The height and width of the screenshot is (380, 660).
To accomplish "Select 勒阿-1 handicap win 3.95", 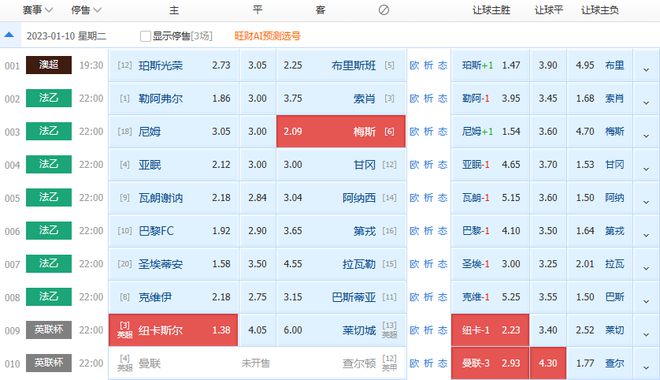I will point(490,98).
